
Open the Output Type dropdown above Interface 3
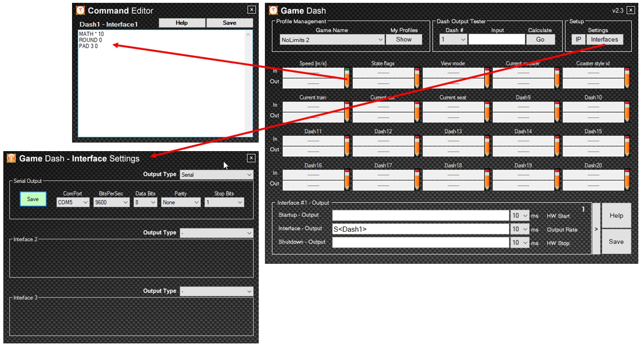(217, 291)
